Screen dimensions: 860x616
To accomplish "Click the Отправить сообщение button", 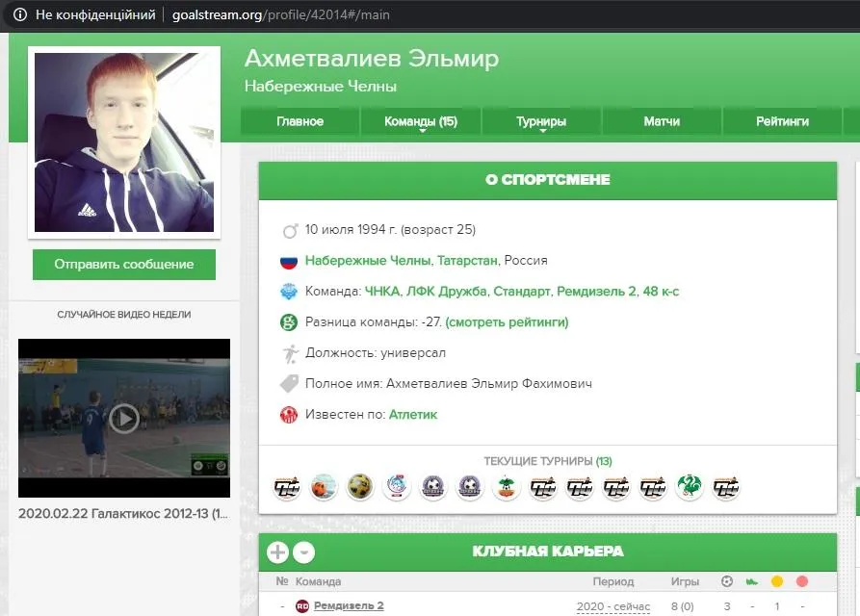I will [x=124, y=265].
